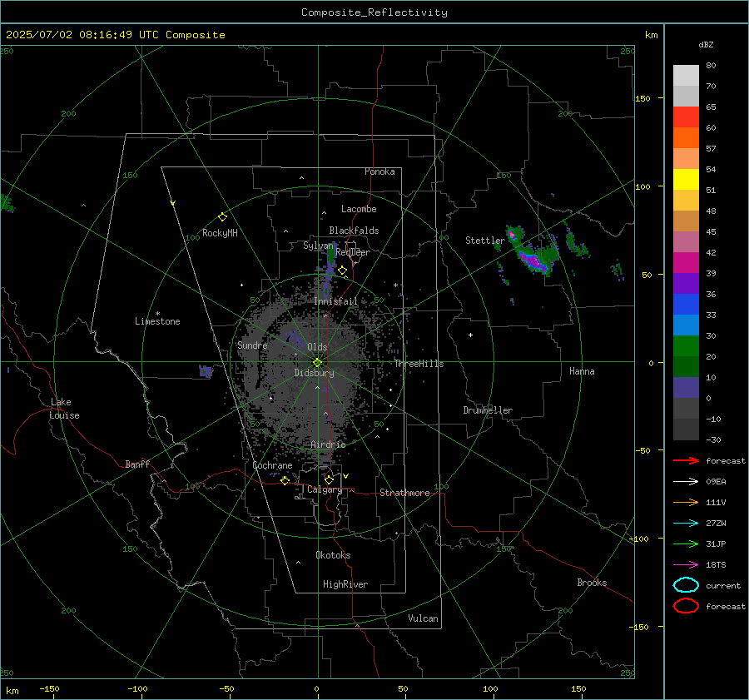
Task: Click the yellow radar-site diamond at map center
Action: (317, 363)
